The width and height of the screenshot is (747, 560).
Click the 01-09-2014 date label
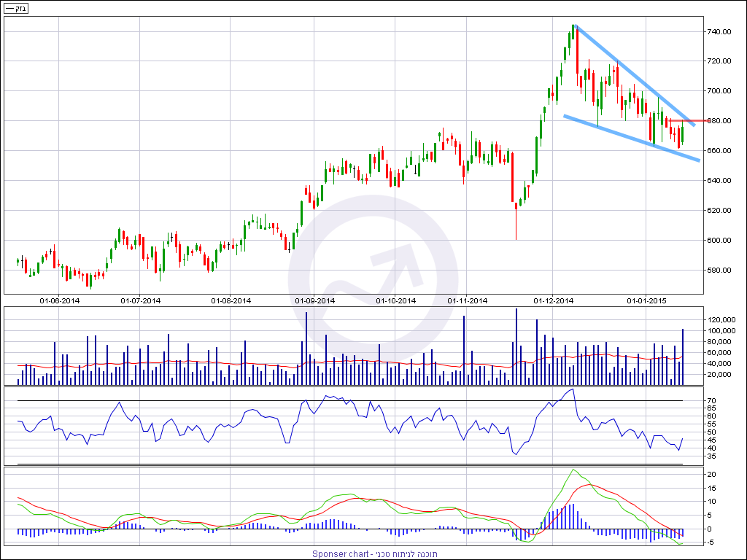[314, 300]
